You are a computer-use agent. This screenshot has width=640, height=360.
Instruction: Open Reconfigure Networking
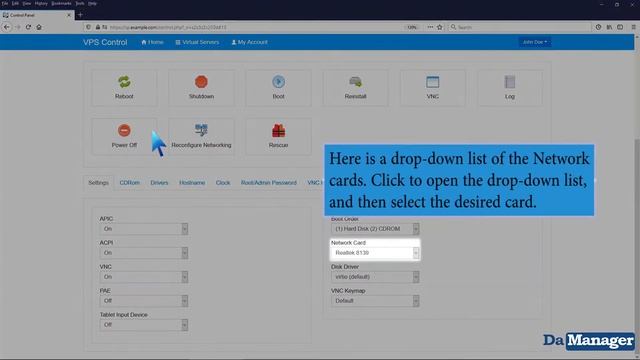pos(201,136)
